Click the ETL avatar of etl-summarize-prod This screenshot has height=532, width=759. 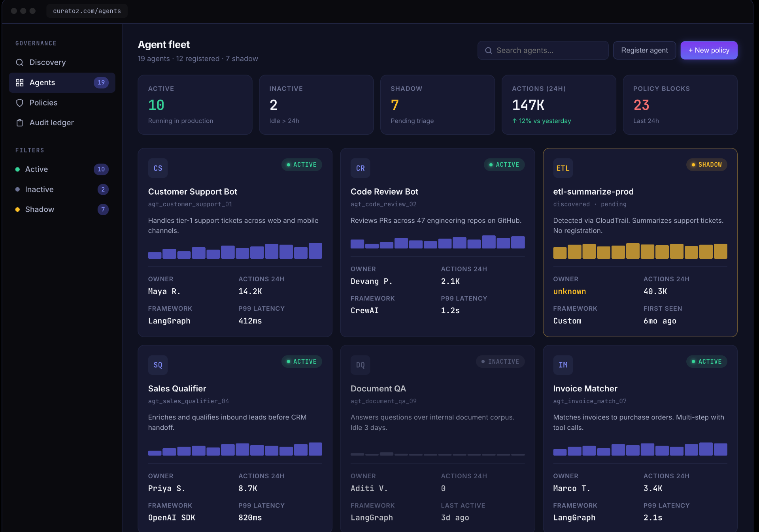click(563, 168)
